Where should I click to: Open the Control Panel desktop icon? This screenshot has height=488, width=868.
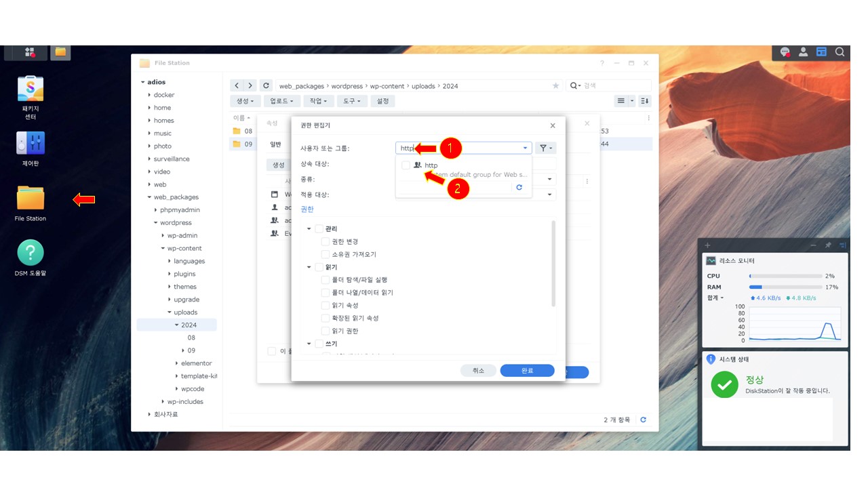point(31,143)
